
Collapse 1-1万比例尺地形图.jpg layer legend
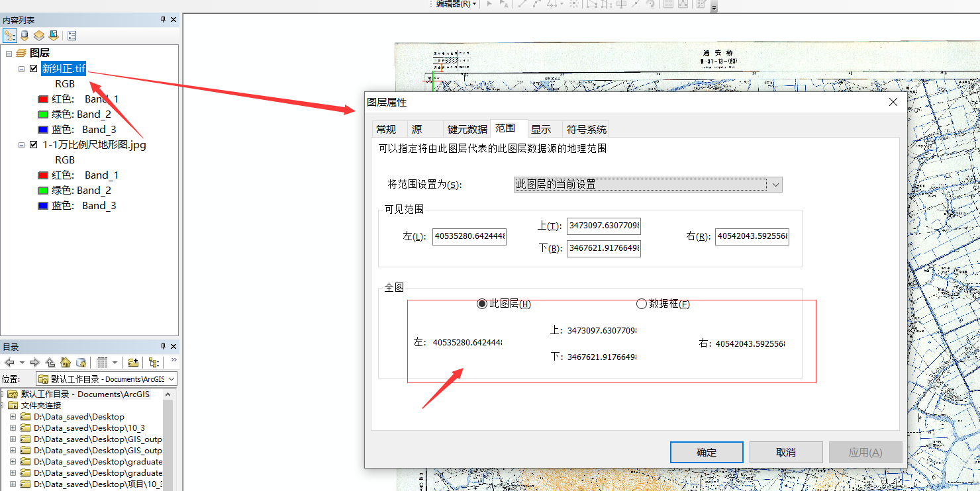21,145
